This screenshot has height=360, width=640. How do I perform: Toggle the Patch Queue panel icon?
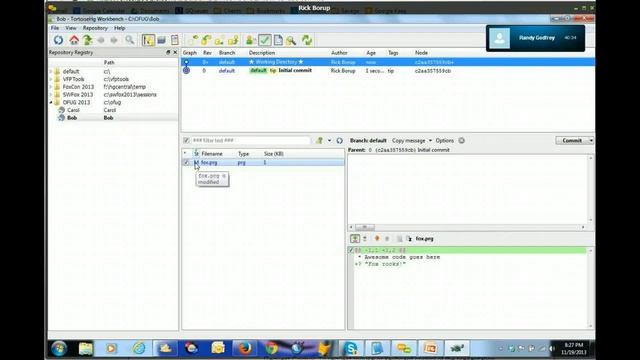pyautogui.click(x=162, y=40)
